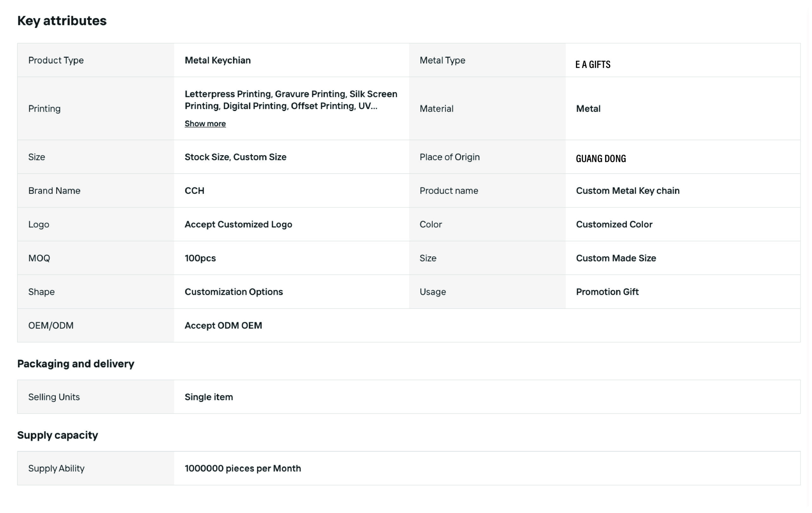The image size is (812, 513).
Task: Click the Single item selling units value
Action: coord(209,397)
